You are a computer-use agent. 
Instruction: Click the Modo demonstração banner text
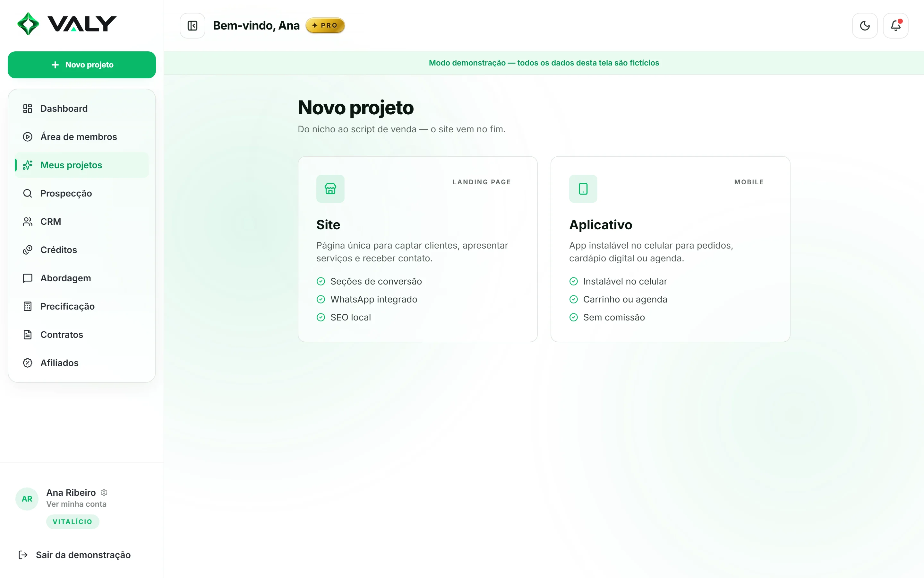(x=544, y=63)
